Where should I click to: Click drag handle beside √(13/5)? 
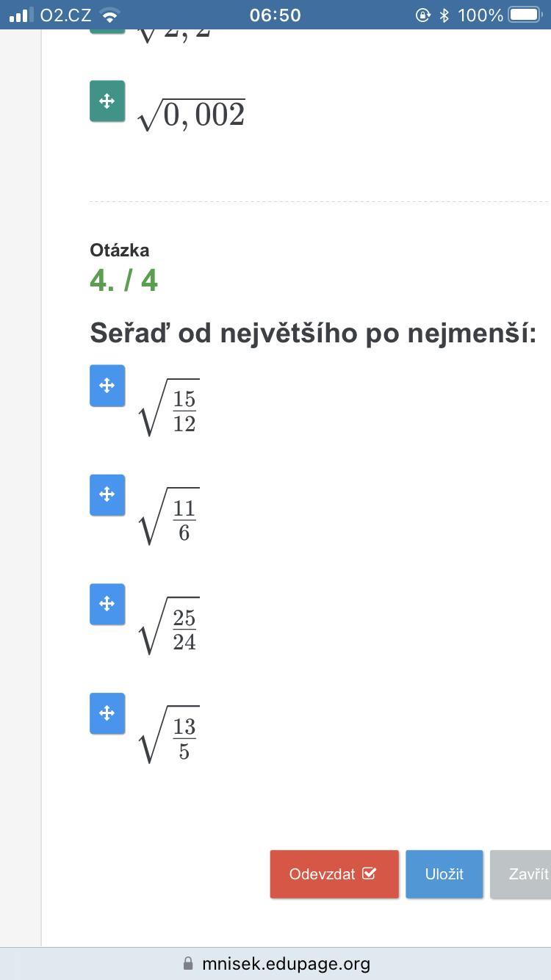click(x=107, y=713)
